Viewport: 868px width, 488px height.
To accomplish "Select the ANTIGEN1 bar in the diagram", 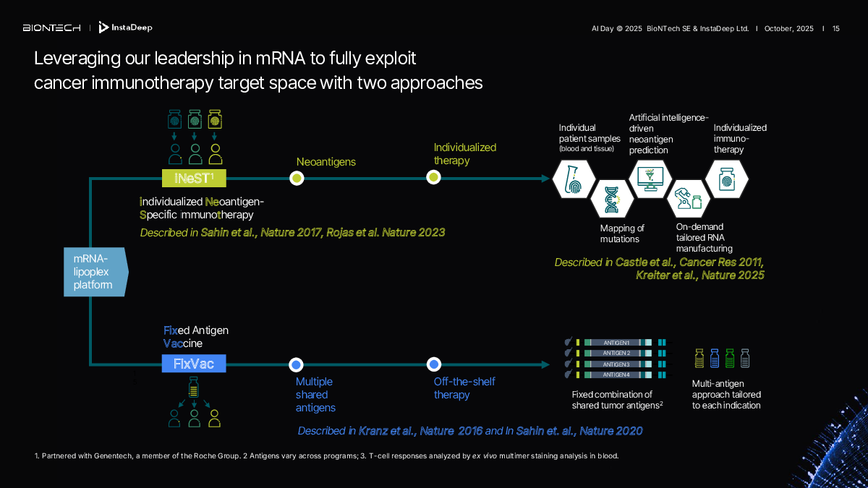I will [x=616, y=342].
